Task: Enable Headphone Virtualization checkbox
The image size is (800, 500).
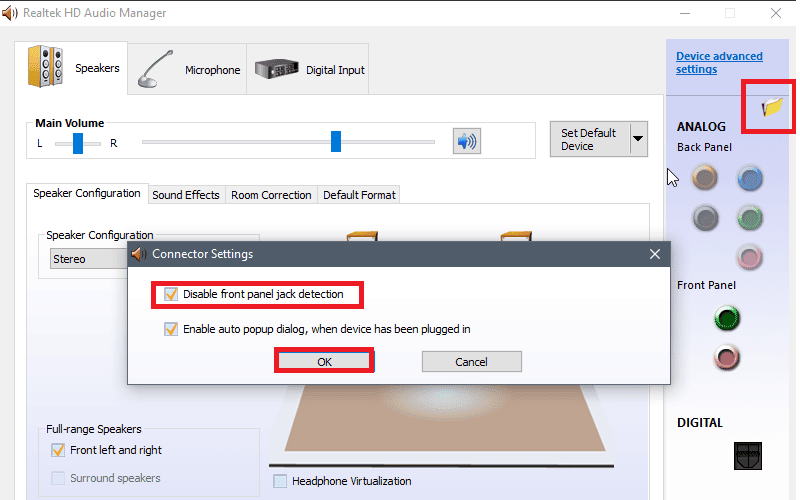Action: tap(280, 481)
